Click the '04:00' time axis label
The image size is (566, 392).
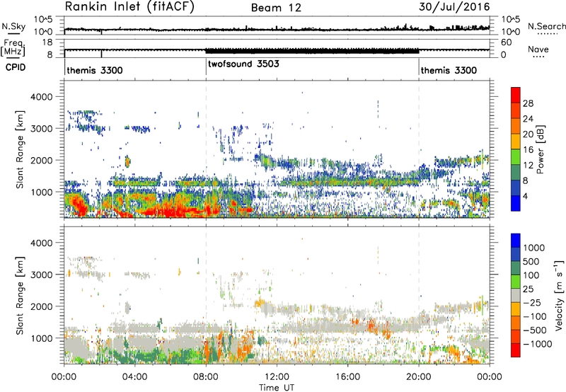pos(134,377)
